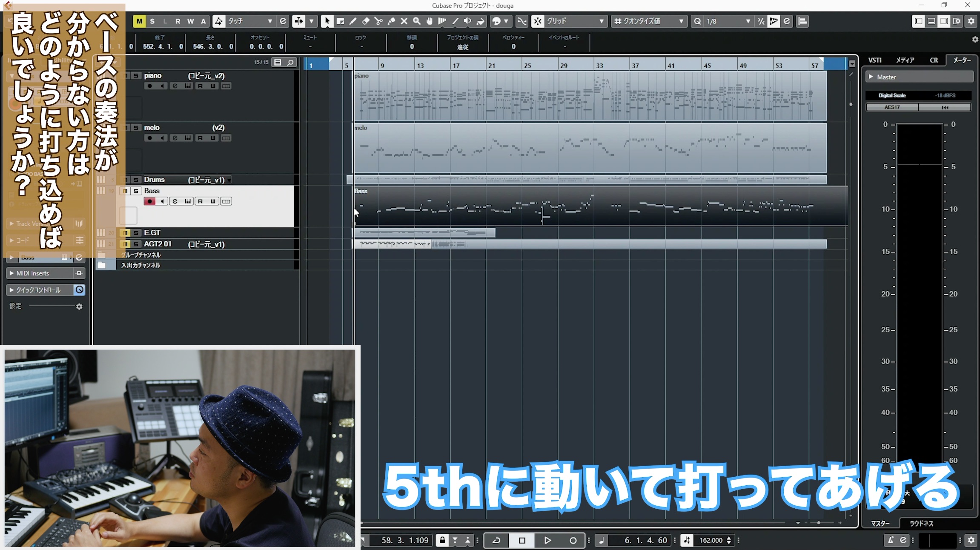Select the Range Selection tool
980x550 pixels.
(x=340, y=21)
